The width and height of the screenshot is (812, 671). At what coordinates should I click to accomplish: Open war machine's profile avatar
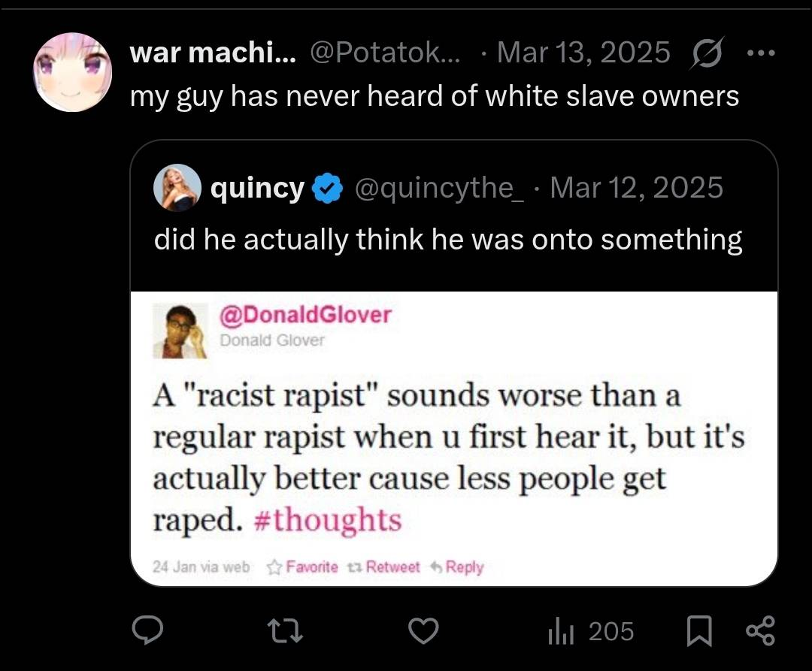(73, 72)
